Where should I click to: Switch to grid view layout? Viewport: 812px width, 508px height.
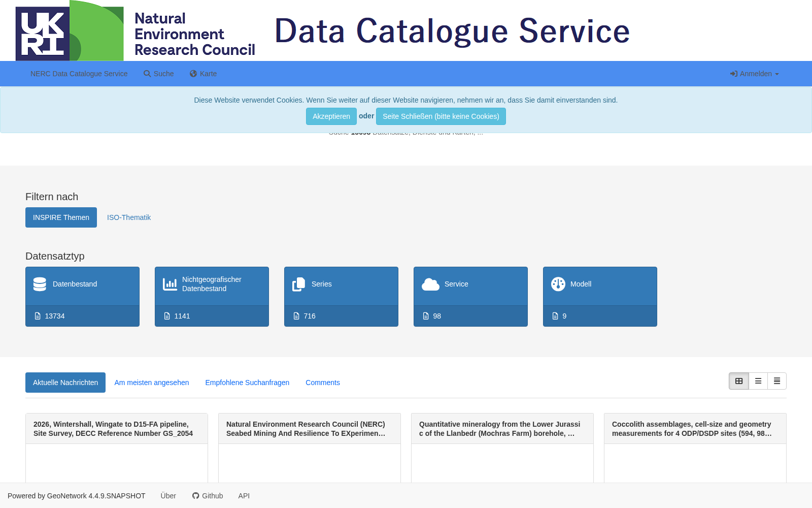(x=739, y=381)
